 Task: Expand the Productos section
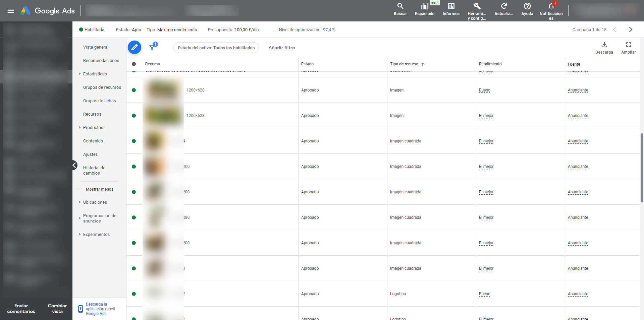[80, 127]
